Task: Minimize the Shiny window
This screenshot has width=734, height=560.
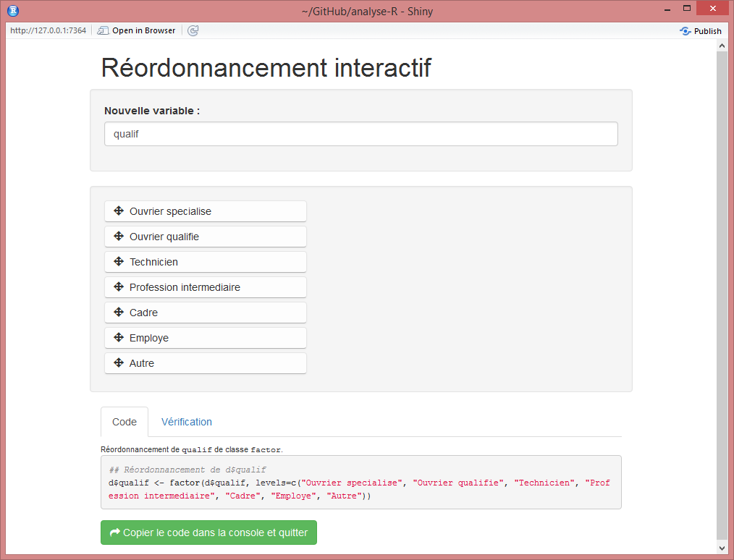Action: pyautogui.click(x=667, y=9)
